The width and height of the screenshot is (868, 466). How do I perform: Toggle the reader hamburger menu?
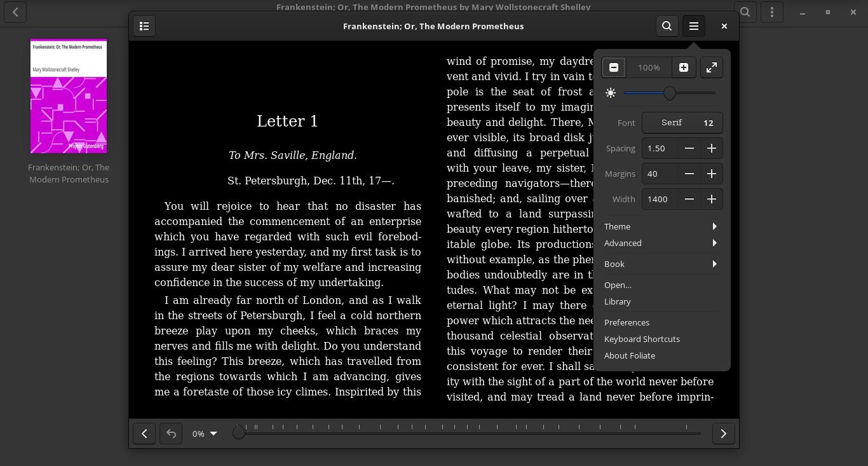tap(694, 26)
